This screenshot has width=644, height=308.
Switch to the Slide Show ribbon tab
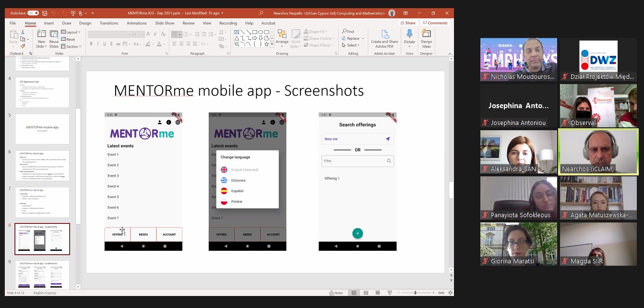tap(165, 23)
